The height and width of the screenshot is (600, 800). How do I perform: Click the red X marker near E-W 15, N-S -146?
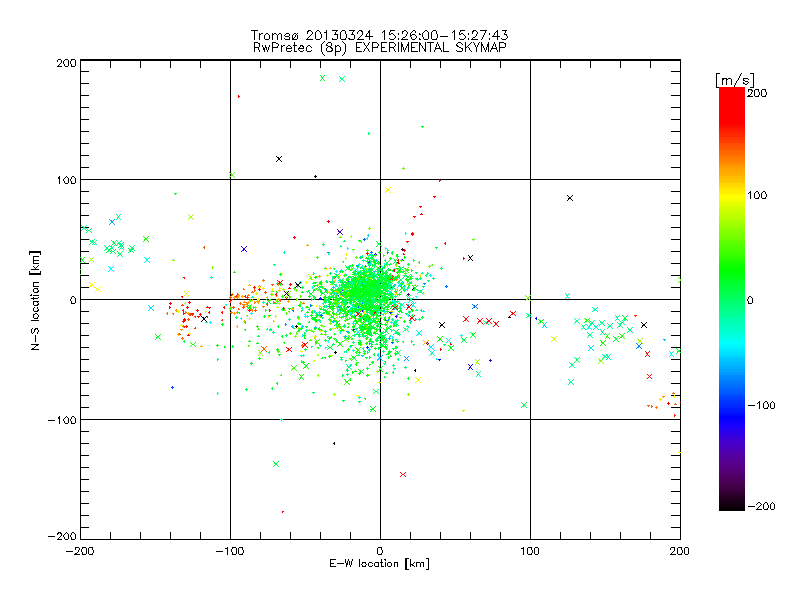[x=403, y=474]
